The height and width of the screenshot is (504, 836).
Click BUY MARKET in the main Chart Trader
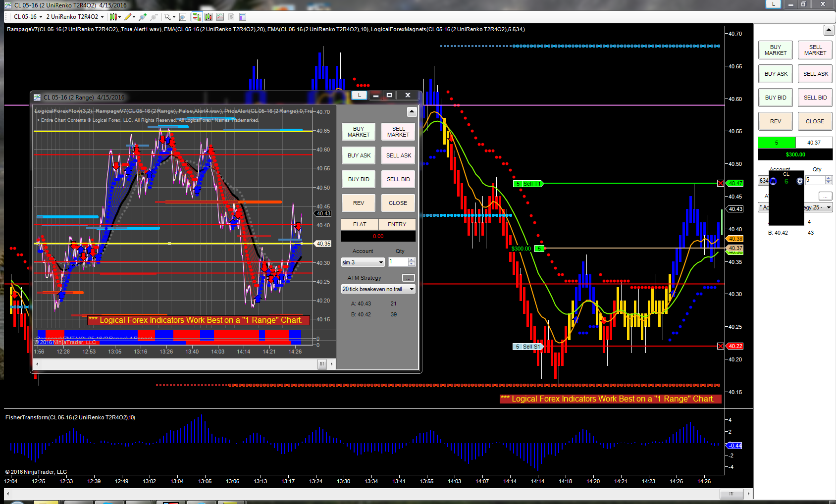(x=776, y=50)
